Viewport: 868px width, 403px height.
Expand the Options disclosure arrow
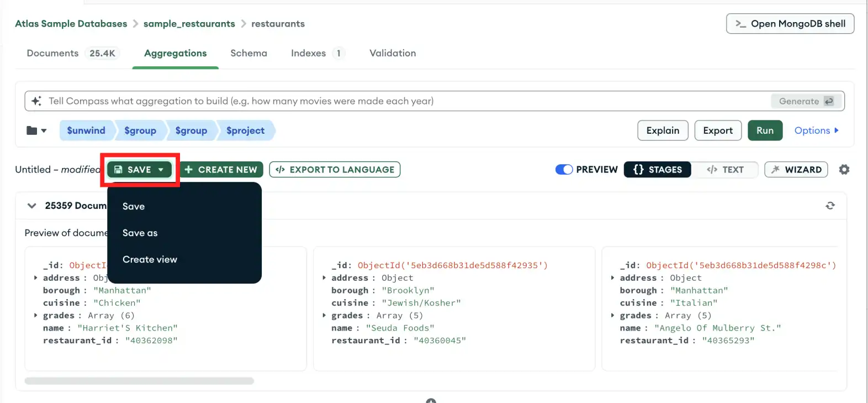(x=836, y=130)
